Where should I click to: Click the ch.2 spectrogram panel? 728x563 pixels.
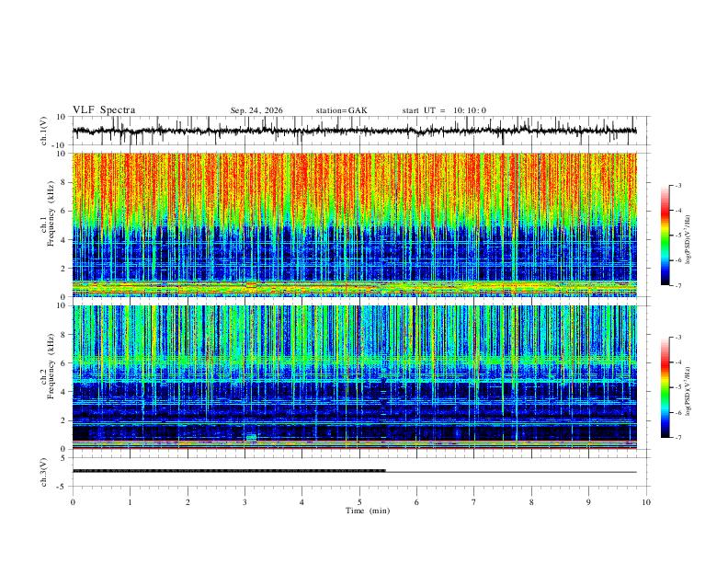(354, 377)
